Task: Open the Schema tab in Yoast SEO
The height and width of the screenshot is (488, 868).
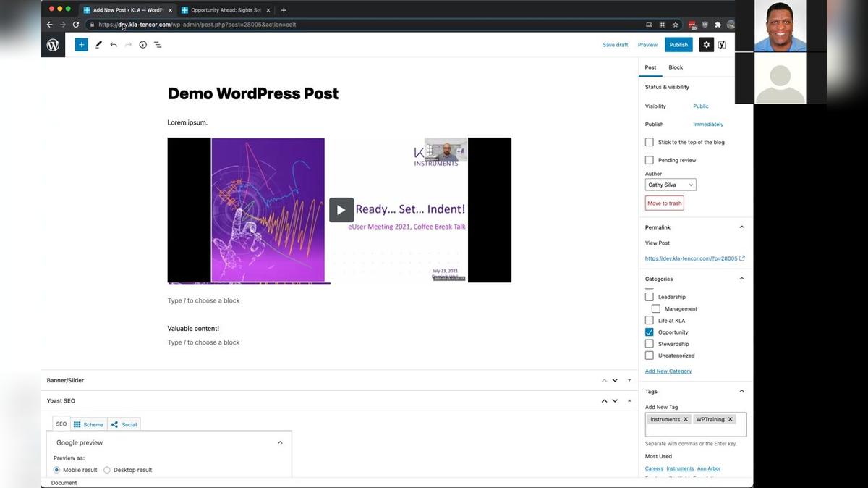Action: [x=89, y=424]
